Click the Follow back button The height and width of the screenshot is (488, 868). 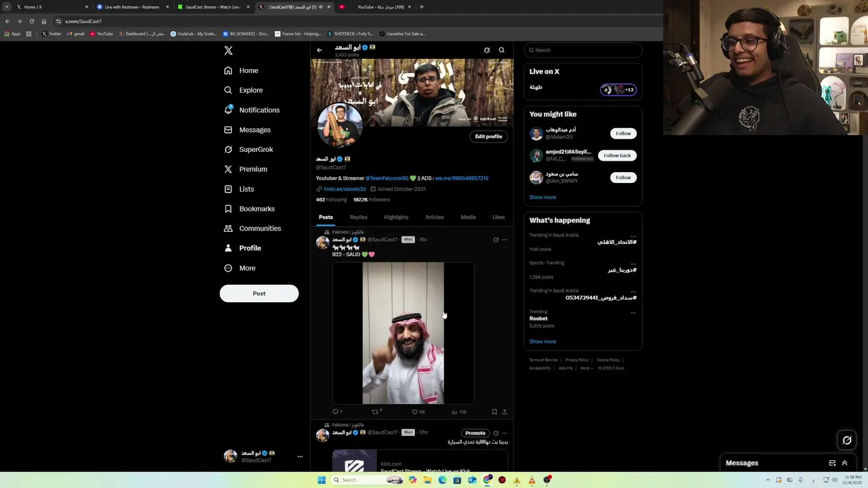[617, 155]
